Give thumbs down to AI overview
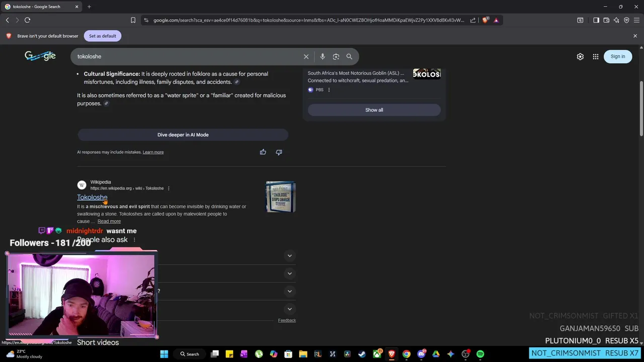The width and height of the screenshot is (644, 362). pos(279,152)
